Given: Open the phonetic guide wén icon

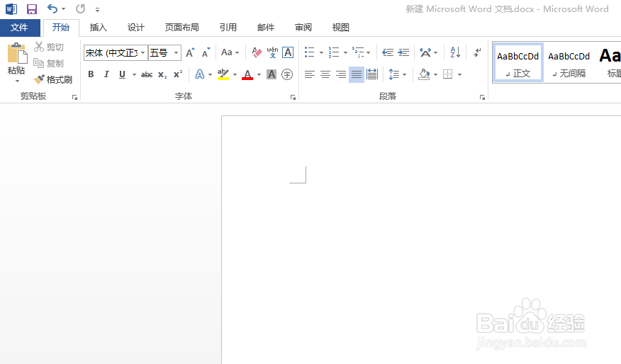Looking at the screenshot, I should point(272,52).
